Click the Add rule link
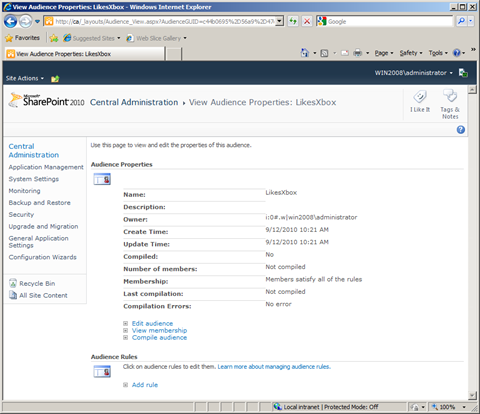This screenshot has width=480, height=414. 145,385
